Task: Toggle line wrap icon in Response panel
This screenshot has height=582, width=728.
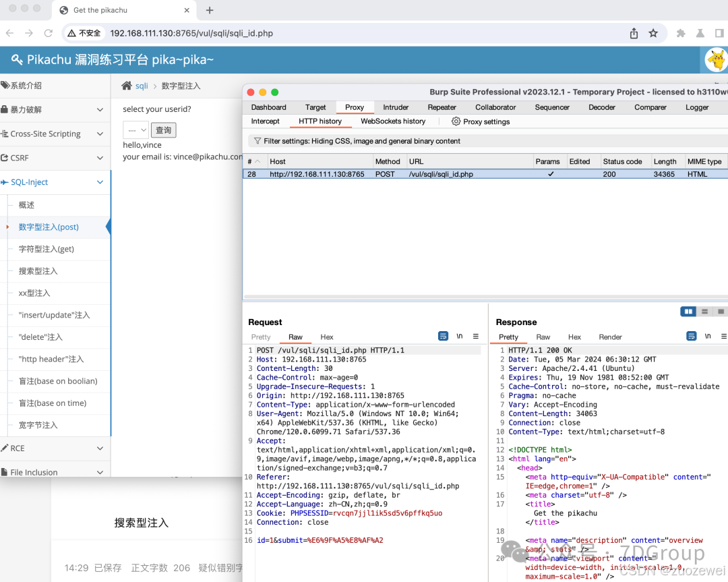Action: point(692,336)
